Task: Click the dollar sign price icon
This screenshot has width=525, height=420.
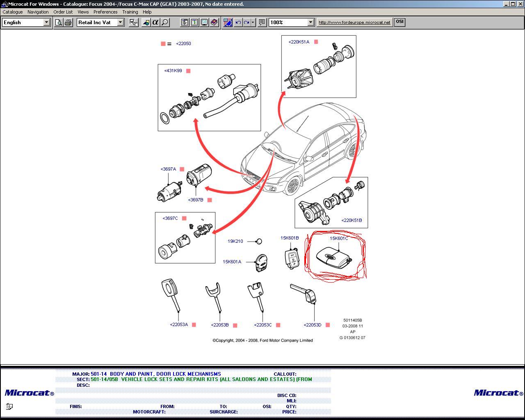Action: (194, 23)
